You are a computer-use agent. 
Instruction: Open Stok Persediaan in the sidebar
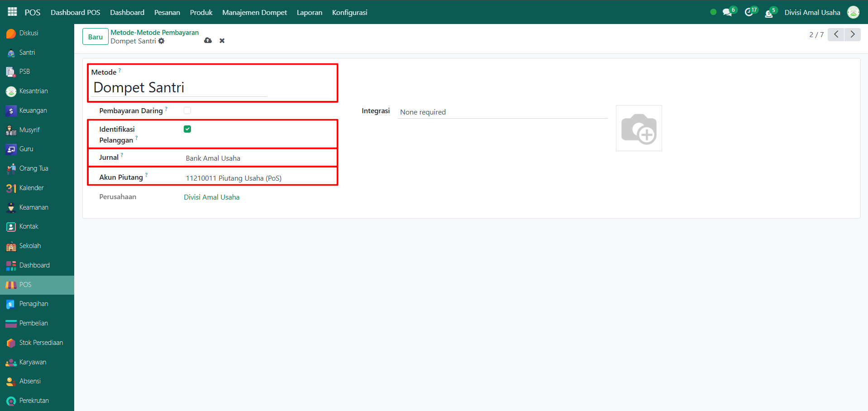click(x=41, y=343)
